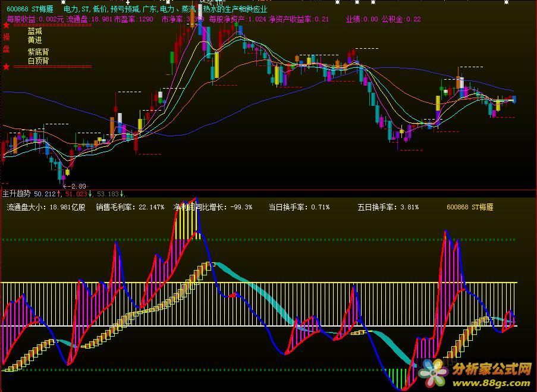Click the 当日换手率:0.71% label

(299, 208)
